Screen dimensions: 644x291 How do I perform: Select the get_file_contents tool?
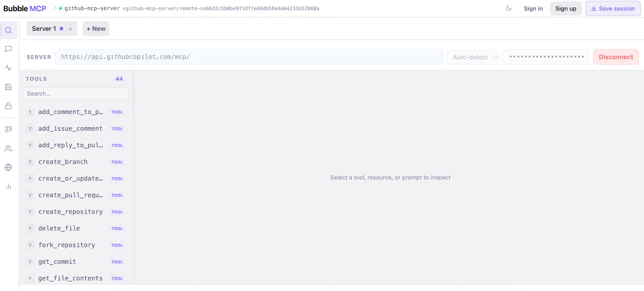pyautogui.click(x=76, y=279)
